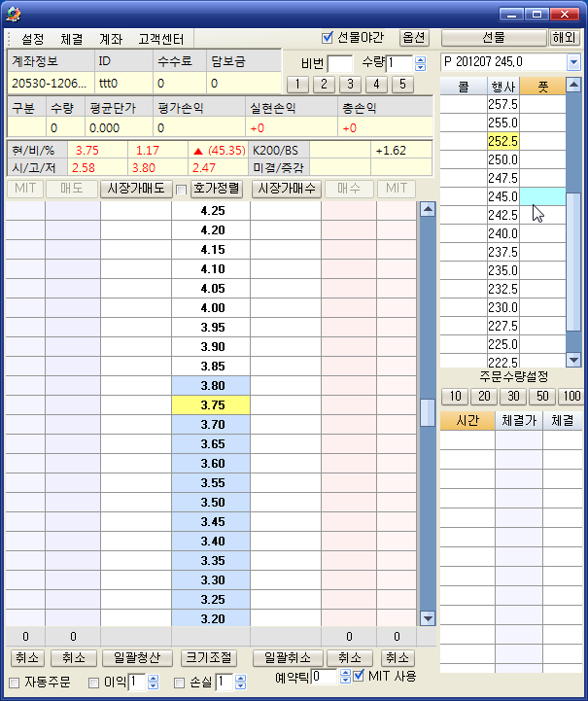This screenshot has width=588, height=701.
Task: Adjust the 예약틱 spinner arrows
Action: [x=345, y=676]
